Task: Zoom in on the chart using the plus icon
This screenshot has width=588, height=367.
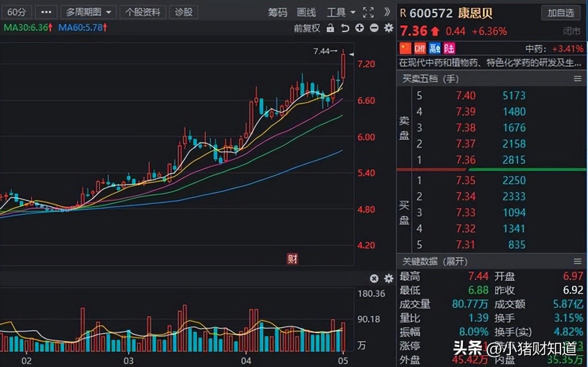Action: pyautogui.click(x=360, y=28)
